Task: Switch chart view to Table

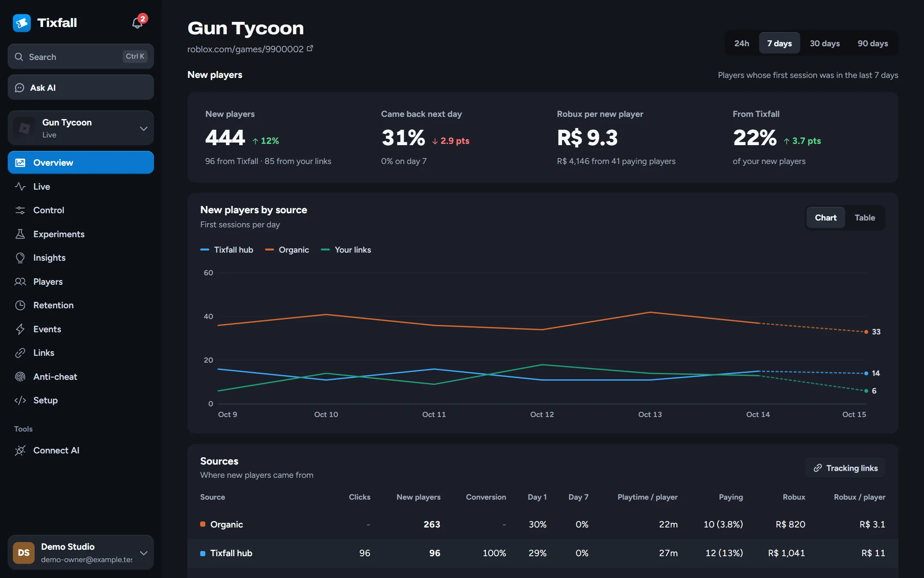Action: [x=865, y=217]
